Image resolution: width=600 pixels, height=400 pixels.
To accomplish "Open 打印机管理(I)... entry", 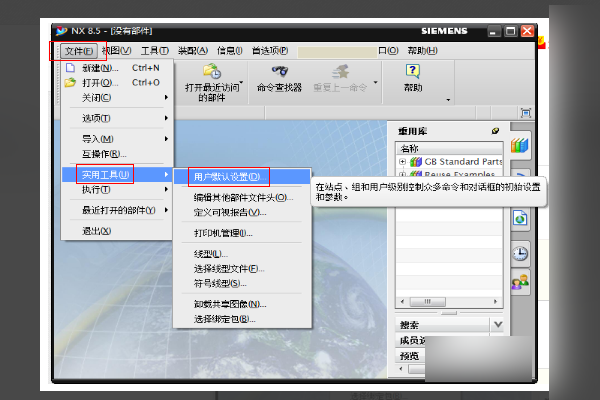I will (242, 233).
